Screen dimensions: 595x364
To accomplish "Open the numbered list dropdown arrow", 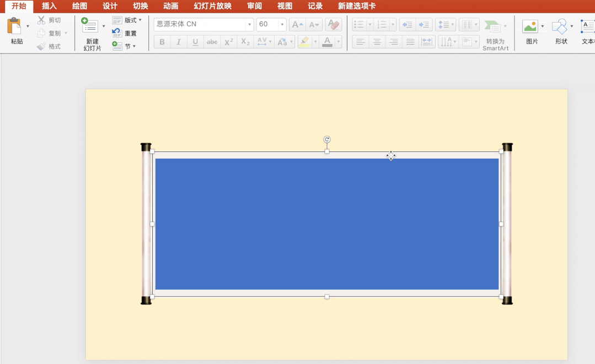I will (393, 25).
